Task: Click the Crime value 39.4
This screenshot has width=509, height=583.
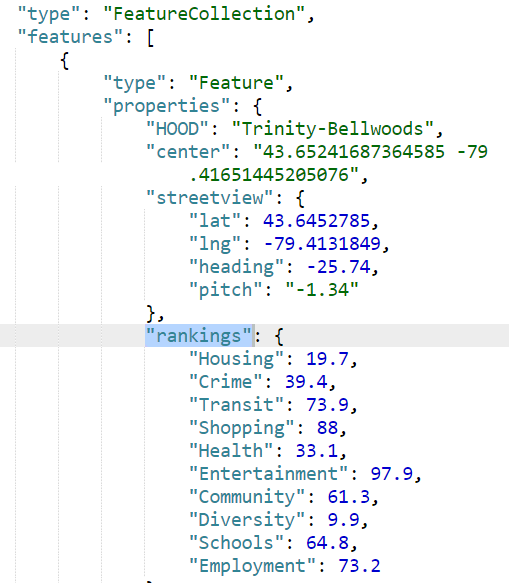Action: click(x=306, y=382)
